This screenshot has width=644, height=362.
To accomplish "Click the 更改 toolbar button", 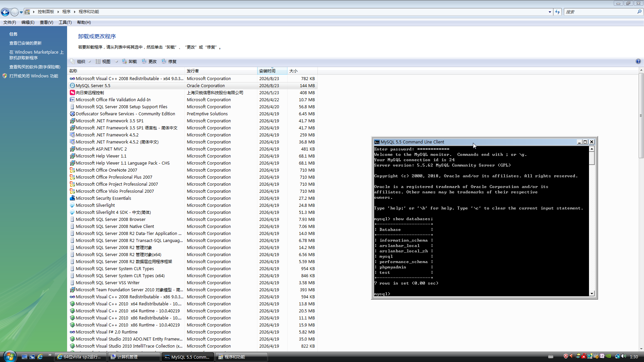I will (x=149, y=62).
